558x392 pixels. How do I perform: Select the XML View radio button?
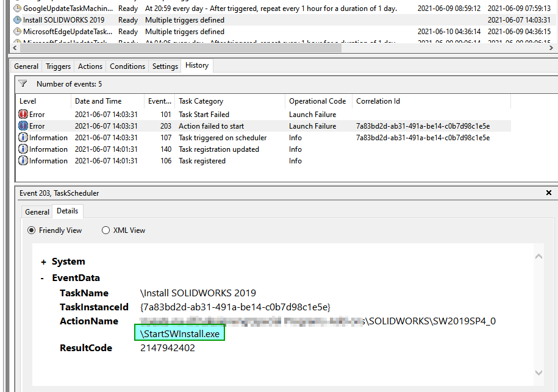click(x=106, y=230)
